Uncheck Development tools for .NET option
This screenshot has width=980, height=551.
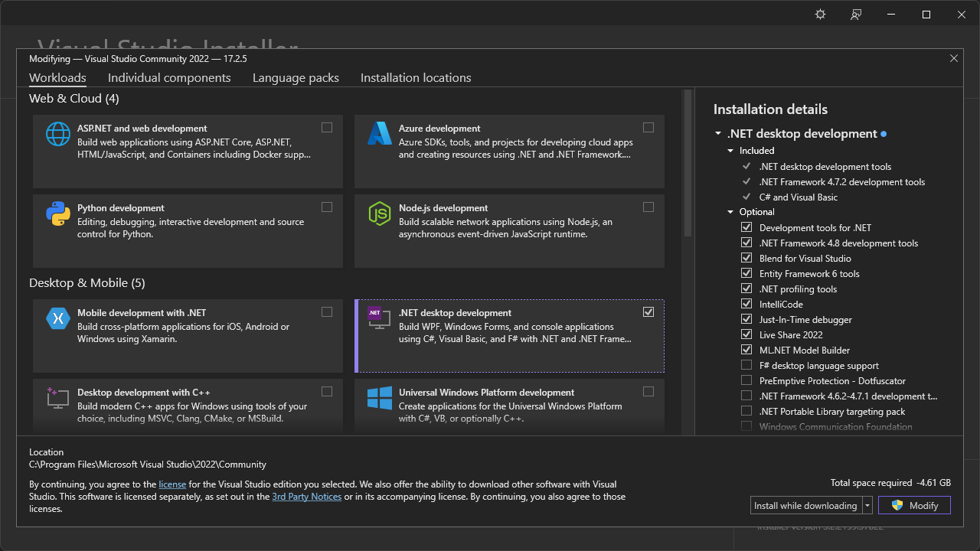pyautogui.click(x=746, y=228)
